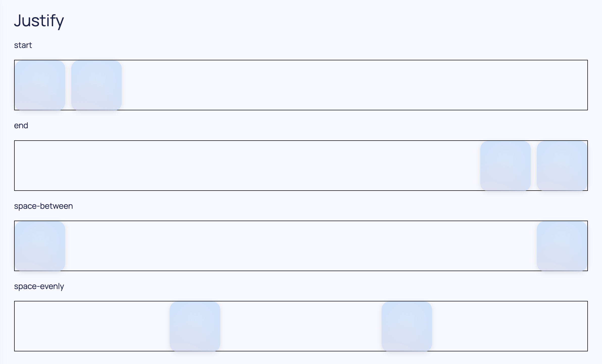Viewport: 602px width, 364px height.
Task: Click the empty middle of the space-between container
Action: click(301, 246)
